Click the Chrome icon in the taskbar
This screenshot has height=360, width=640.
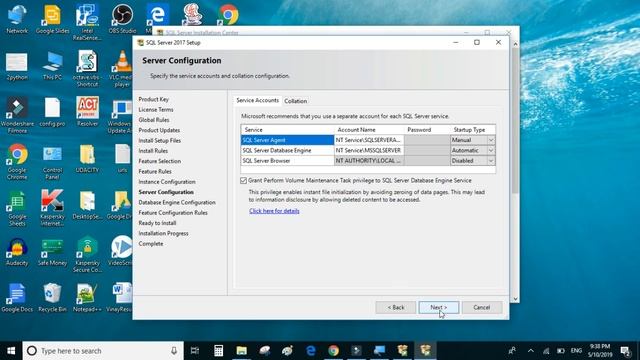[x=333, y=351]
